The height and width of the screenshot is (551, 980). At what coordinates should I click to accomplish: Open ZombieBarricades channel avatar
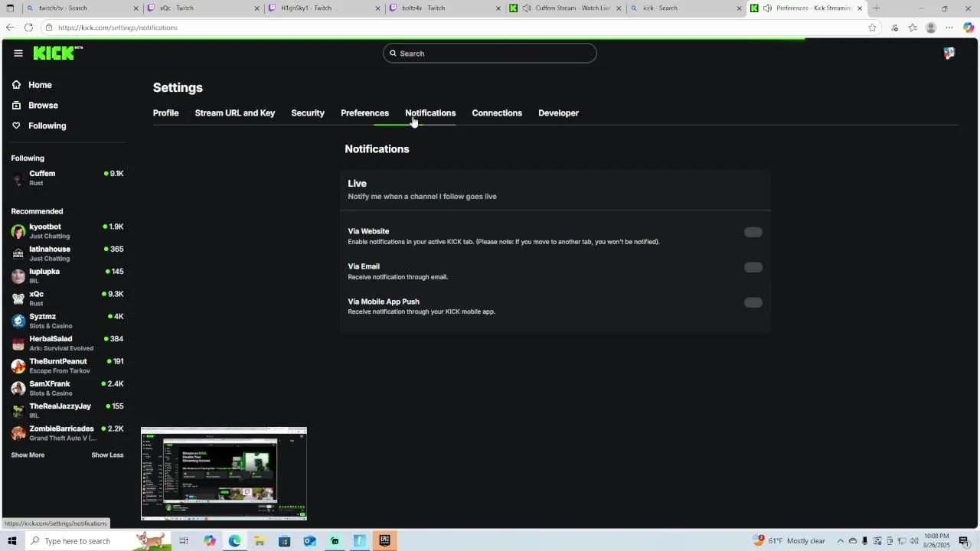[18, 433]
